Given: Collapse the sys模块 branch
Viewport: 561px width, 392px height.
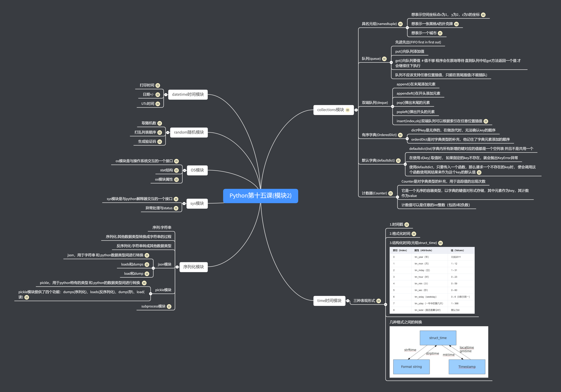Looking at the screenshot, I should coord(184,204).
